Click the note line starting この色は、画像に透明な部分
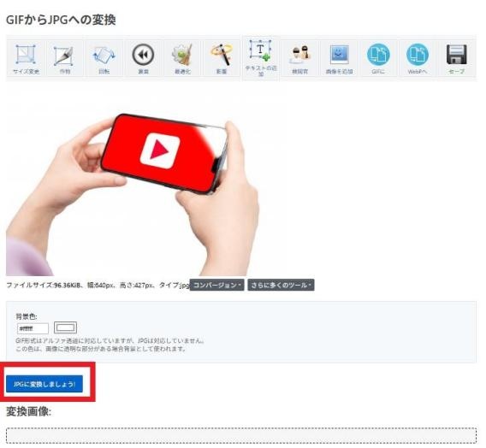Image resolution: width=486 pixels, height=448 pixels. (101, 349)
